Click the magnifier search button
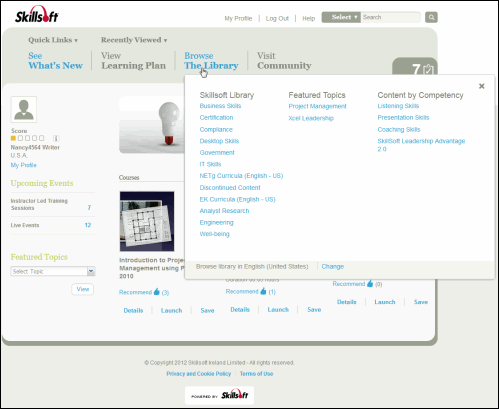The width and height of the screenshot is (499, 409). point(431,17)
